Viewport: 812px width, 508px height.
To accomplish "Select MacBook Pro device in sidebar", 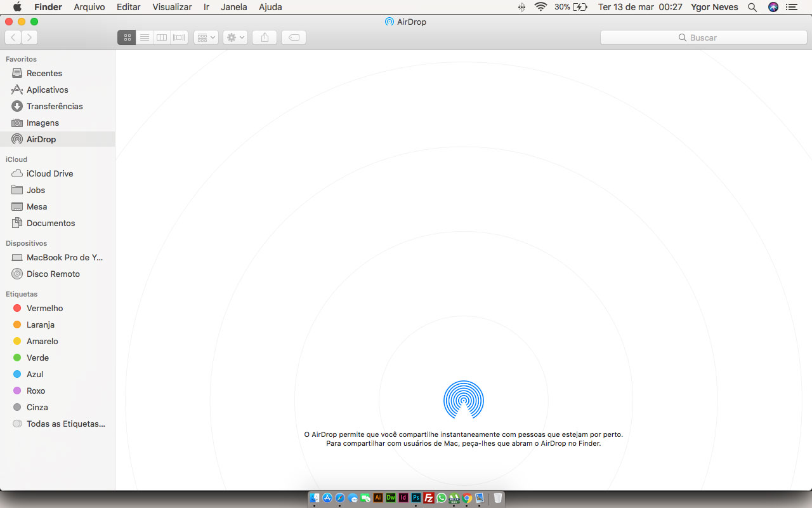I will [57, 257].
